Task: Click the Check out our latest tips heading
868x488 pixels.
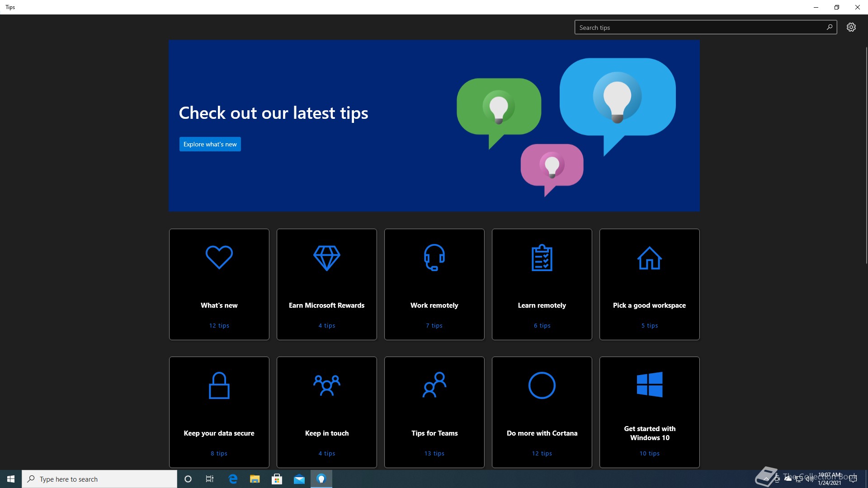Action: [x=274, y=113]
